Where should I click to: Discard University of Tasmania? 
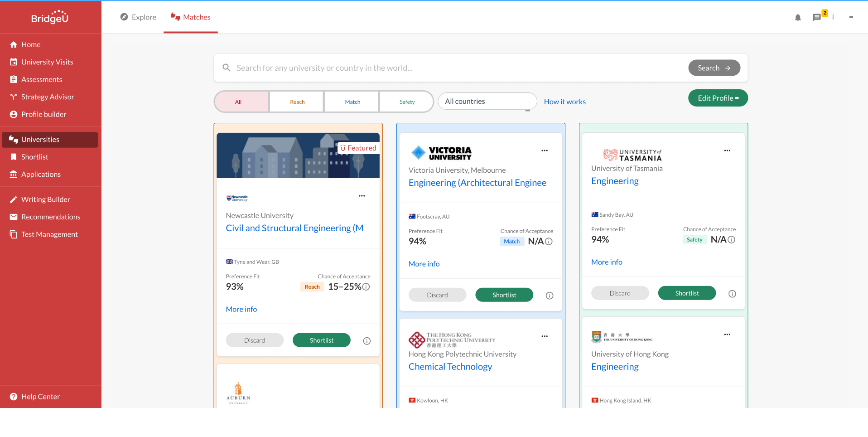tap(620, 293)
